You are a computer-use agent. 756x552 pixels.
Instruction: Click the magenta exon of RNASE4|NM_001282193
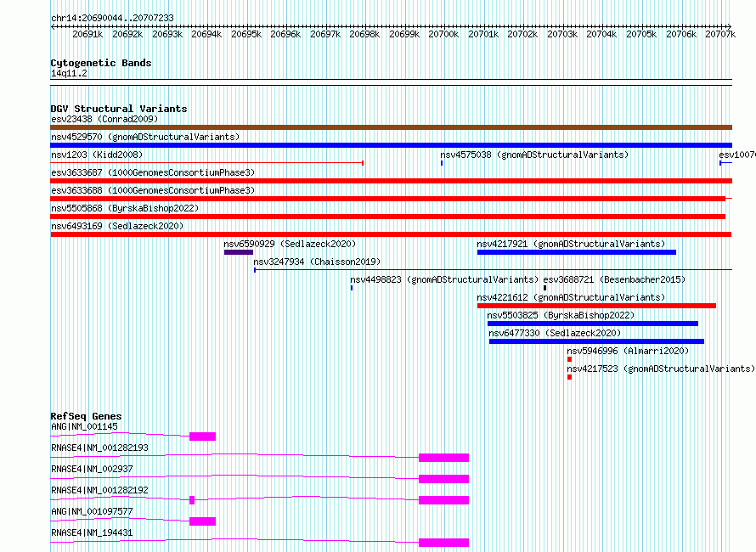(443, 458)
